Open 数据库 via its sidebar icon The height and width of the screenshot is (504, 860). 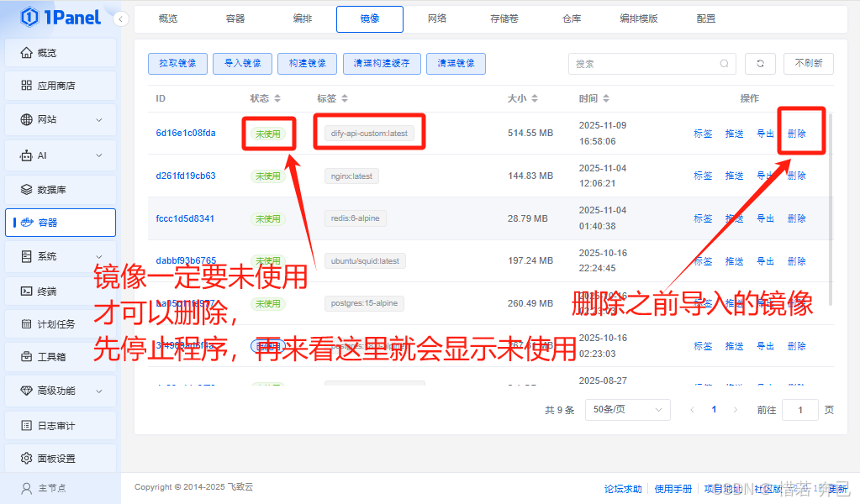[28, 189]
